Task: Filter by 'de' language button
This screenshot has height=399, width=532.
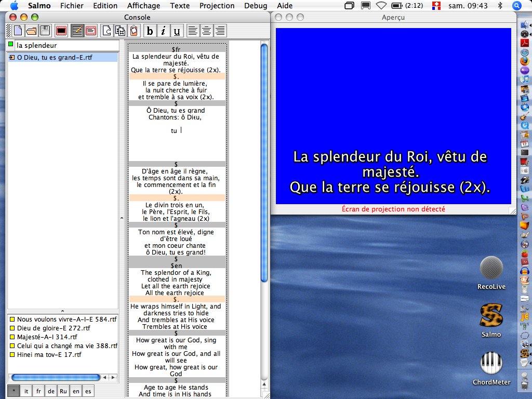Action: pyautogui.click(x=51, y=391)
